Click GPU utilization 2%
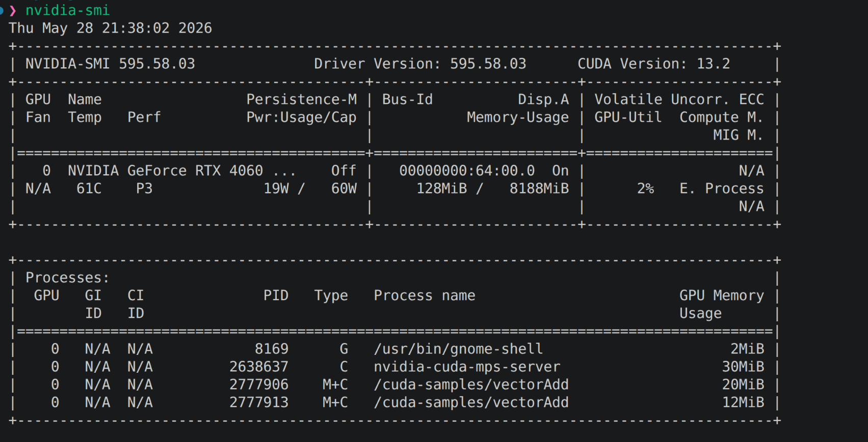This screenshot has height=442, width=868. (645, 188)
